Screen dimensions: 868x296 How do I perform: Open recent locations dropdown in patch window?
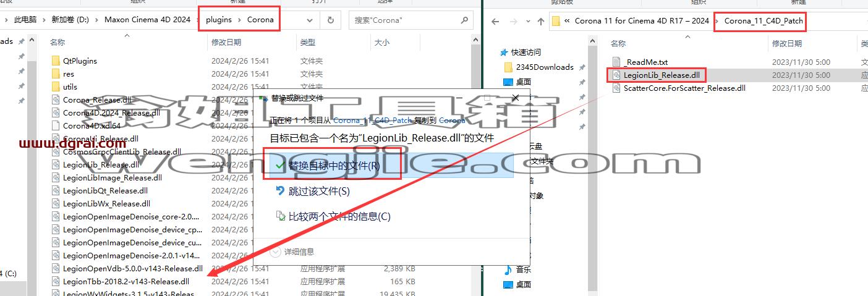(527, 21)
